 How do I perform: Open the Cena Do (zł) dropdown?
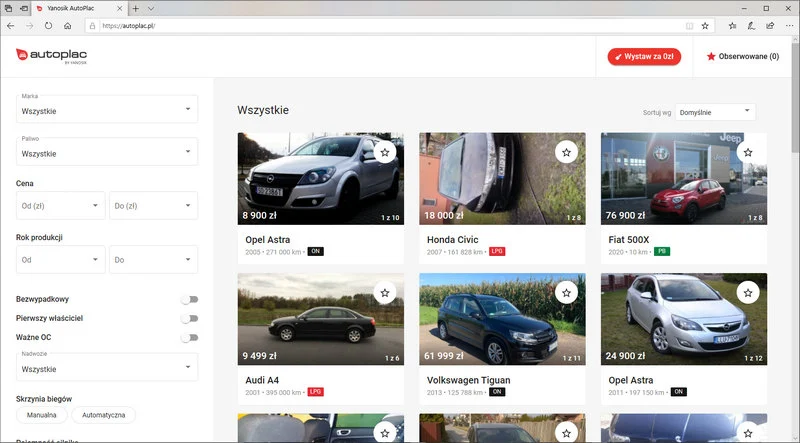point(154,205)
